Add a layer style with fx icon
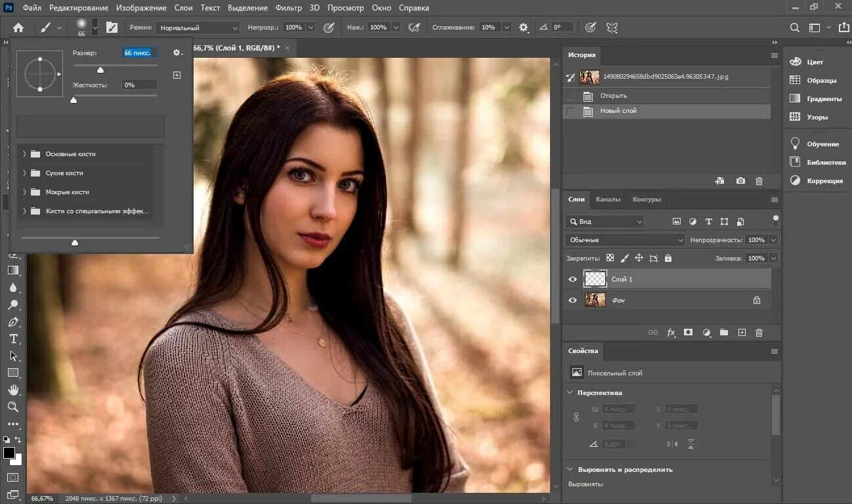Image resolution: width=852 pixels, height=504 pixels. (x=671, y=333)
